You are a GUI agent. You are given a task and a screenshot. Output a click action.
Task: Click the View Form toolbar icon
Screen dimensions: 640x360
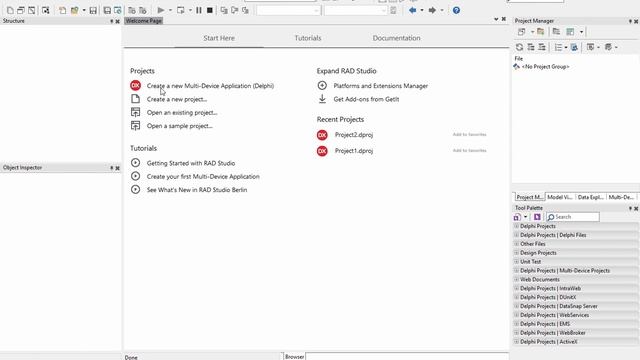pos(31,10)
